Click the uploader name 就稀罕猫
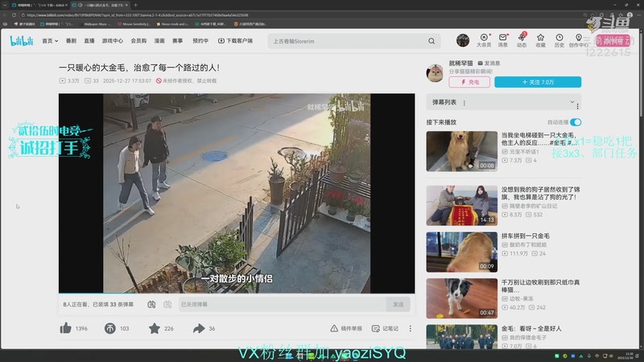 click(460, 64)
